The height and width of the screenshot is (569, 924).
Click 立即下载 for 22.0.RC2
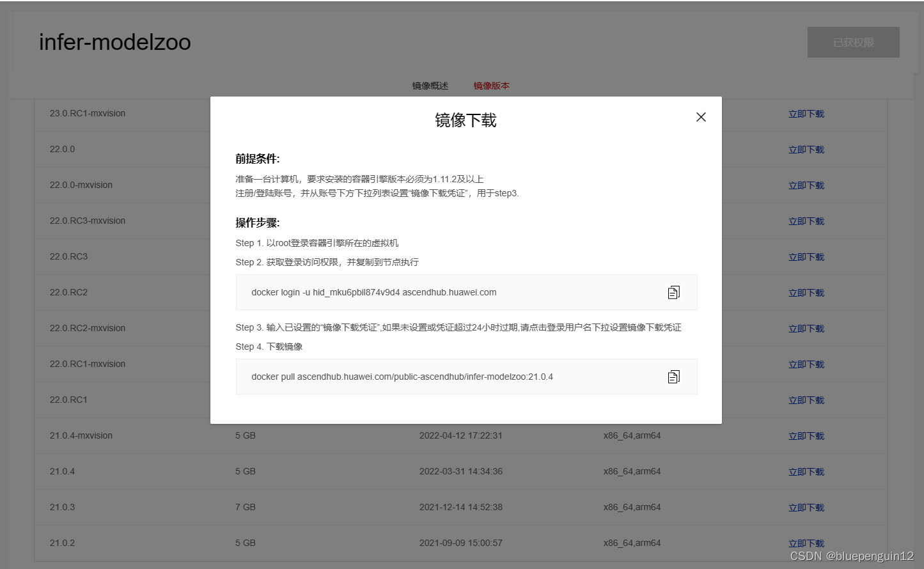pyautogui.click(x=806, y=293)
